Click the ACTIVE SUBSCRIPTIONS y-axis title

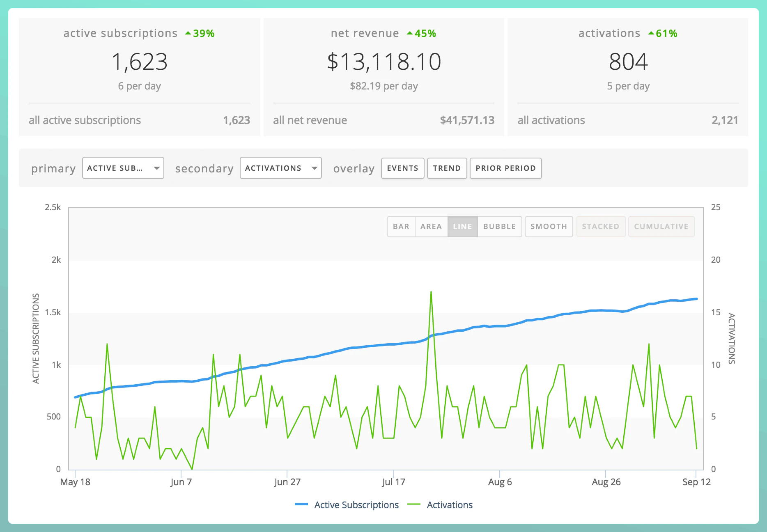point(36,339)
